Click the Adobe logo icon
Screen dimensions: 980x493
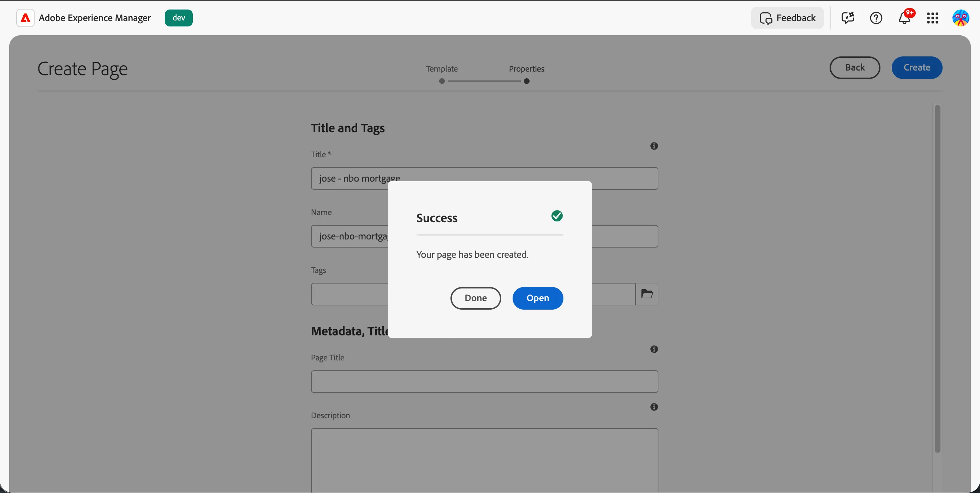[25, 18]
